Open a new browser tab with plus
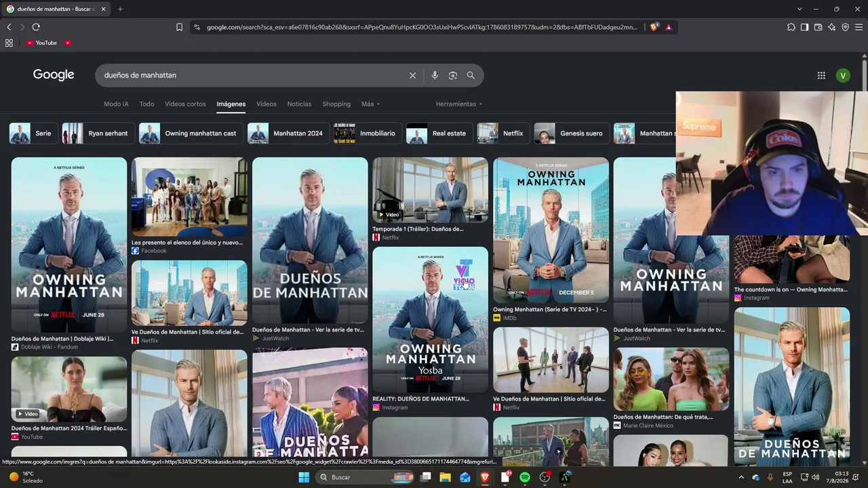This screenshot has height=488, width=868. pyautogui.click(x=120, y=9)
